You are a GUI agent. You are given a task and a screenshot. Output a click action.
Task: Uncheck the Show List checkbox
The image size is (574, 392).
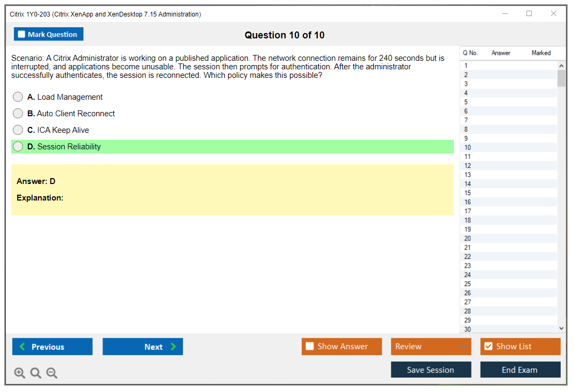click(x=488, y=347)
